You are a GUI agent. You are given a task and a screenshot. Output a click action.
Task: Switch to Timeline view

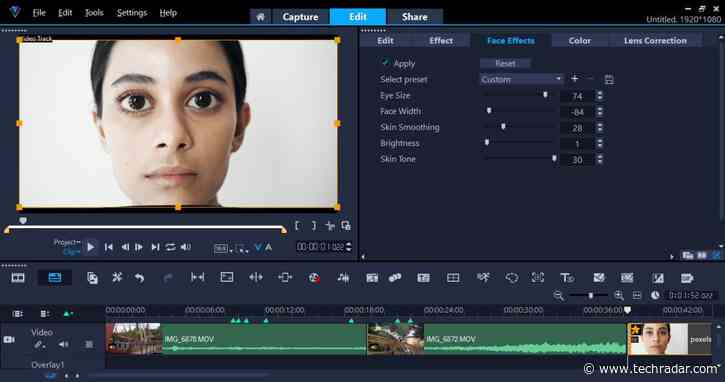tap(55, 278)
